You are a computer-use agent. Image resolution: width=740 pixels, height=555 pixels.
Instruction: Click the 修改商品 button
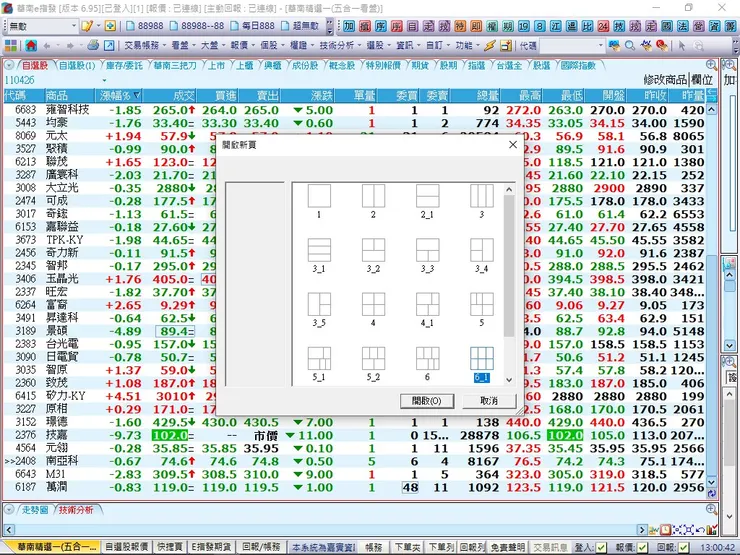pyautogui.click(x=664, y=80)
